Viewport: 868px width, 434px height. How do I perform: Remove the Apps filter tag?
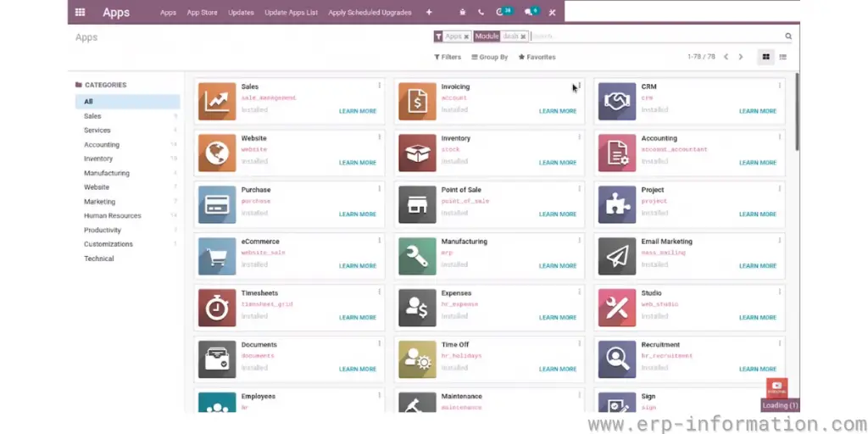pos(466,36)
